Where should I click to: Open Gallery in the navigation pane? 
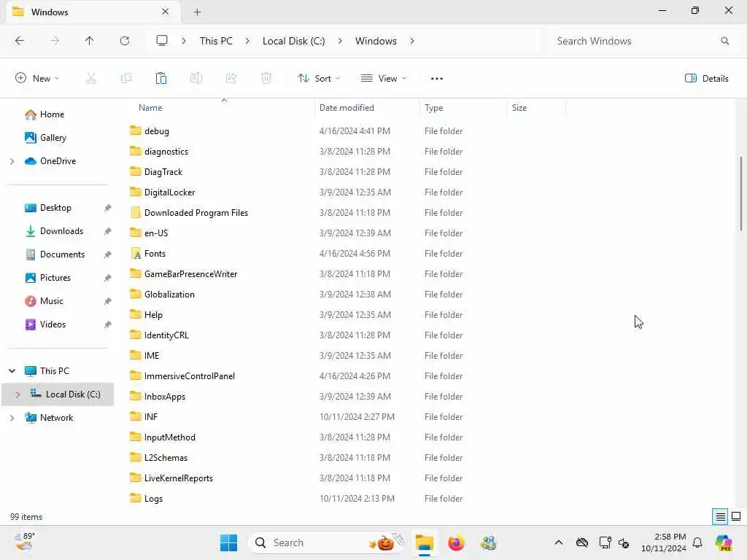click(x=53, y=138)
